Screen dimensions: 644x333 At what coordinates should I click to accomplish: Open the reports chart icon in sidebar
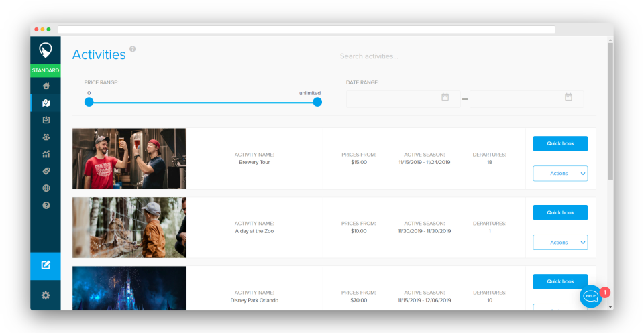point(46,155)
